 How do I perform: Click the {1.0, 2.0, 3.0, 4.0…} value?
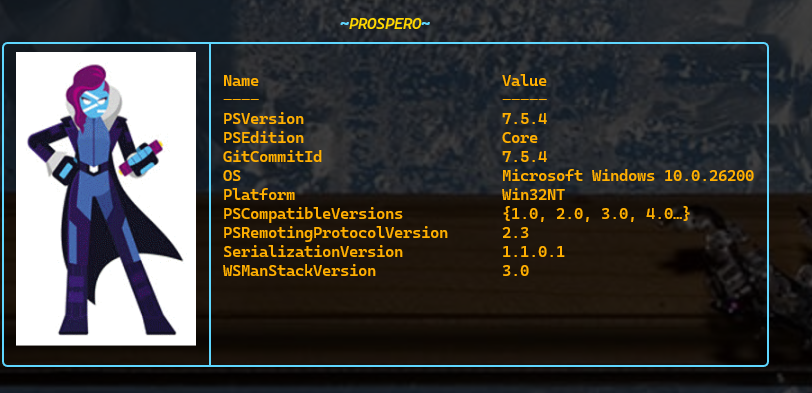point(596,214)
